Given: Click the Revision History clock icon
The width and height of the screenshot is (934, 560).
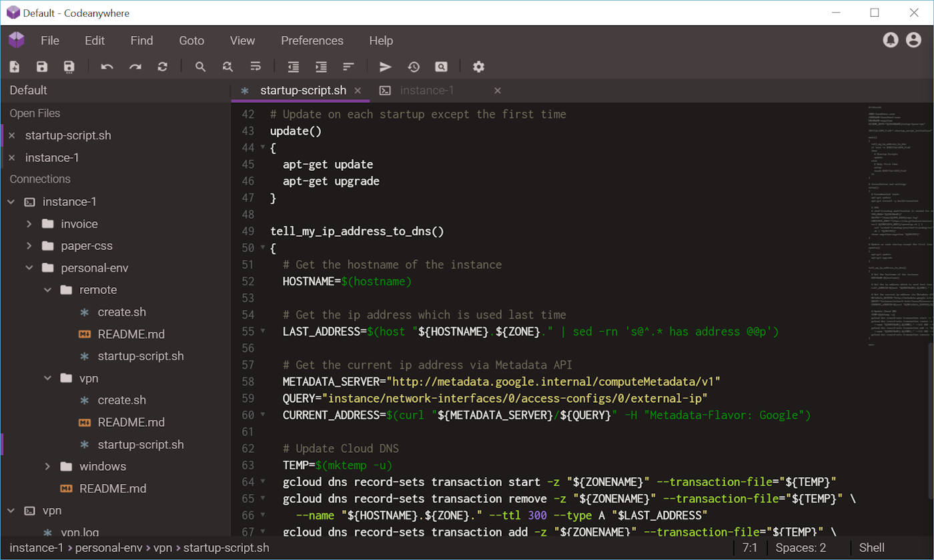Looking at the screenshot, I should [x=414, y=67].
